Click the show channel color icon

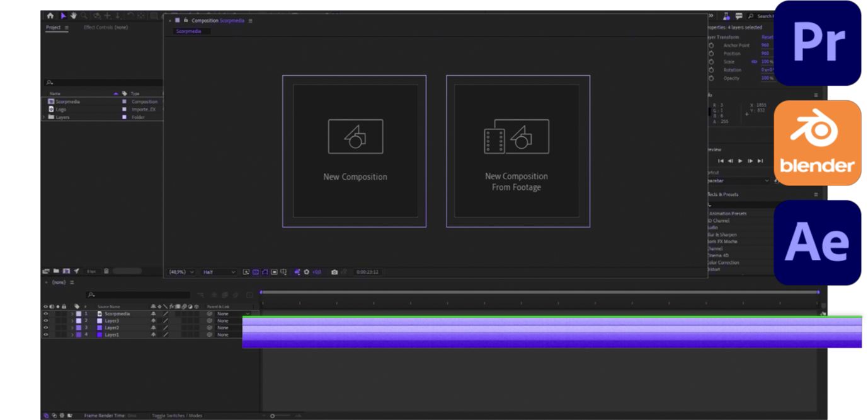(x=297, y=272)
